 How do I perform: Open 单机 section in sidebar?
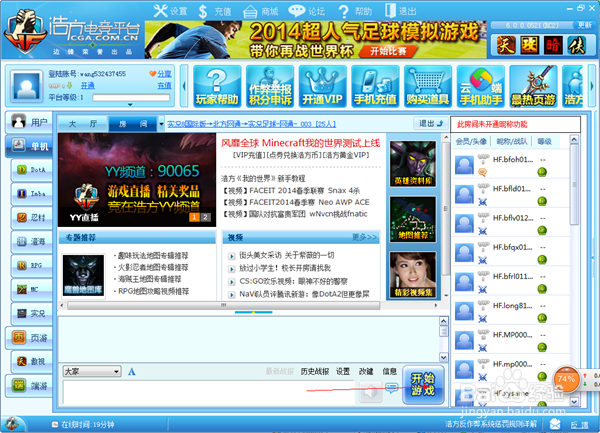[29, 146]
